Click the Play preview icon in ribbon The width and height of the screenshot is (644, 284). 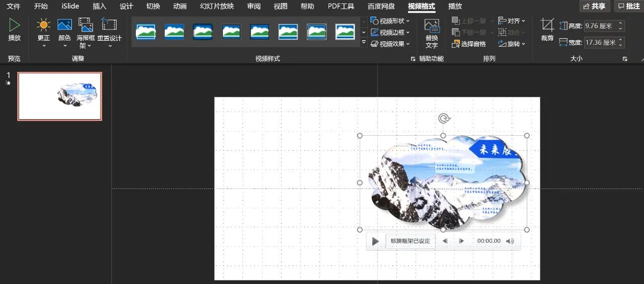tap(15, 25)
